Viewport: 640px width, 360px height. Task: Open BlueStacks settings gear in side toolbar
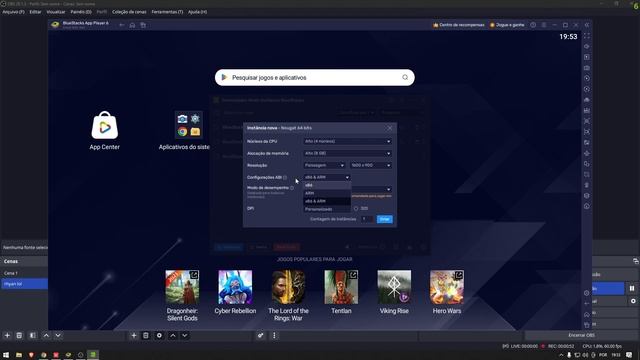pos(587,293)
